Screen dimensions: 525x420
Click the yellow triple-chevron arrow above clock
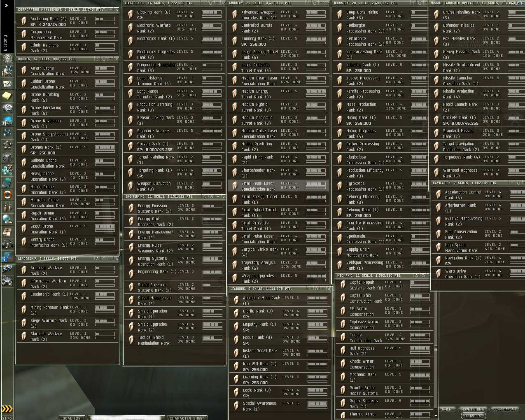tap(7, 409)
